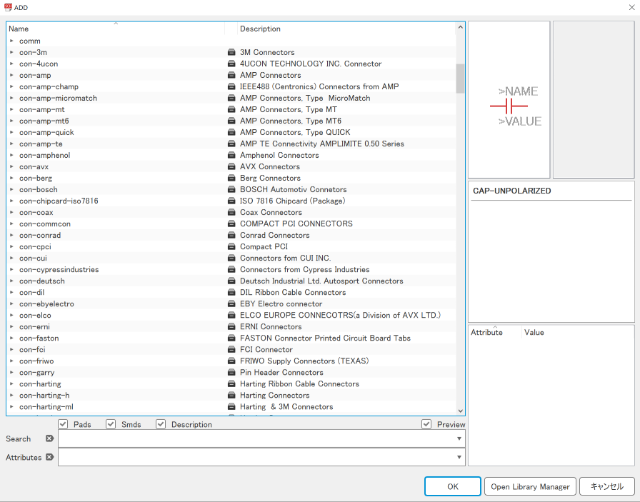Click the EAGLE app icon in the ADD title bar
This screenshot has height=502, width=640.
[8, 7]
